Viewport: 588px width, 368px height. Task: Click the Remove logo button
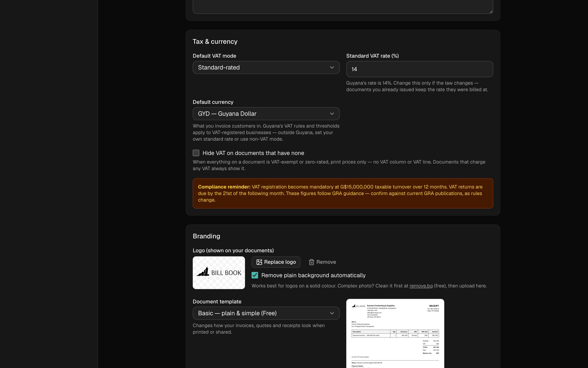[x=322, y=262]
